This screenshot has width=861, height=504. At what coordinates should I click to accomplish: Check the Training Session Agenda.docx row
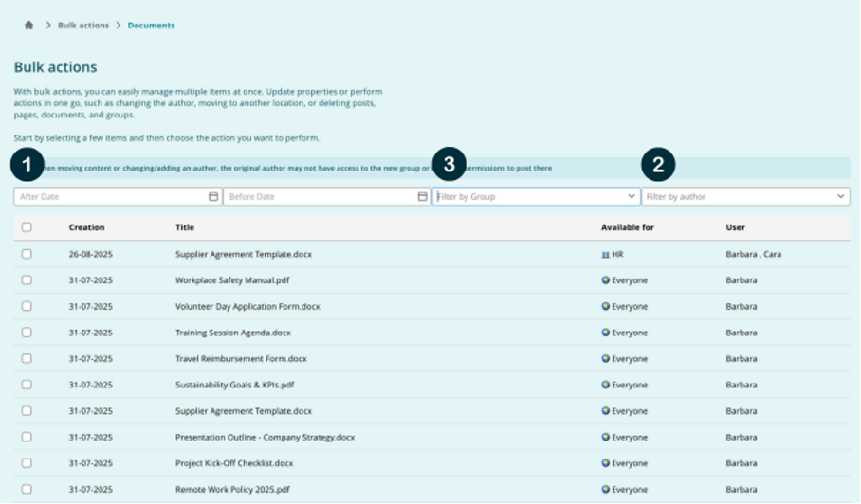pos(27,333)
